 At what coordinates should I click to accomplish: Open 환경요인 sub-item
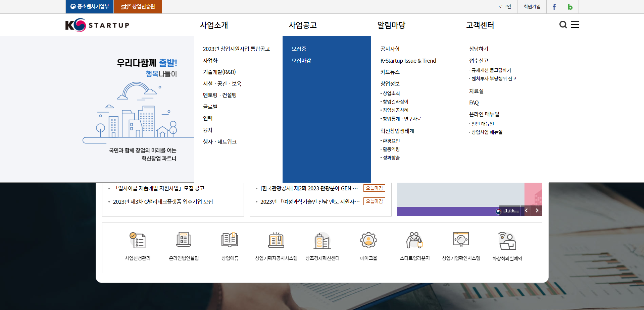[x=391, y=141]
